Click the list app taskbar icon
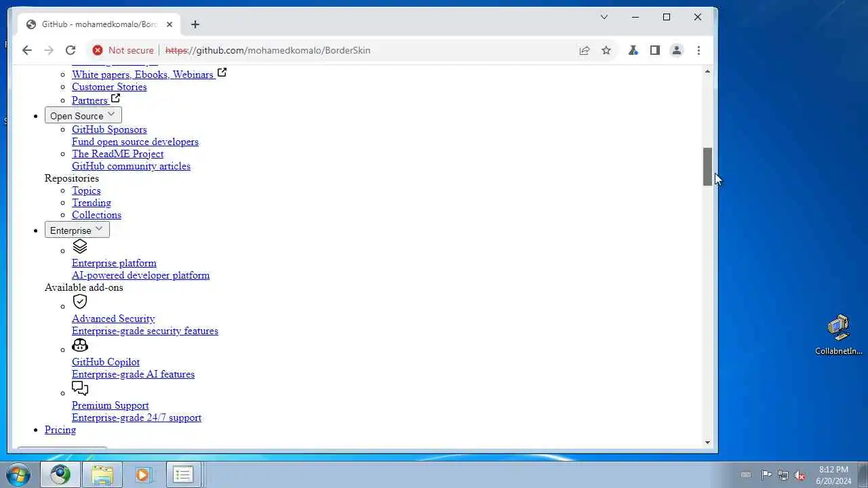Image resolution: width=868 pixels, height=488 pixels. [182, 474]
